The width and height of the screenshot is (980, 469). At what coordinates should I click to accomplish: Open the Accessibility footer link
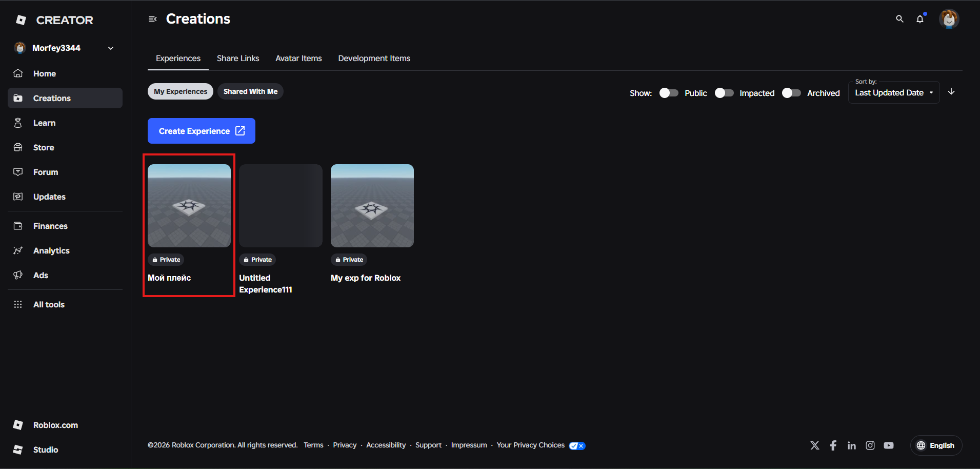(386, 445)
